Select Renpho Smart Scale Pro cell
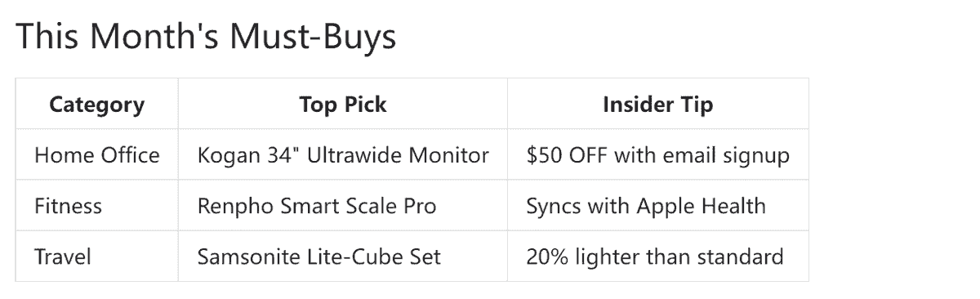The image size is (980, 299). pyautogui.click(x=343, y=206)
